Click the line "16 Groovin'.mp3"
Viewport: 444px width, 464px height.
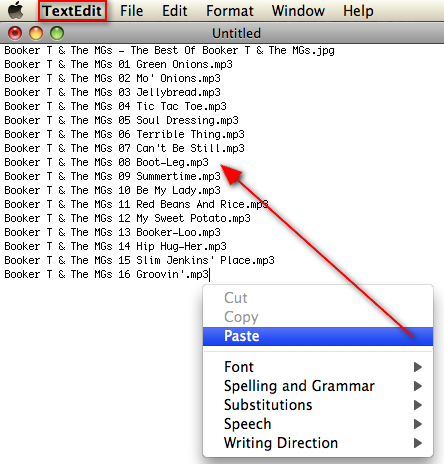pyautogui.click(x=106, y=275)
